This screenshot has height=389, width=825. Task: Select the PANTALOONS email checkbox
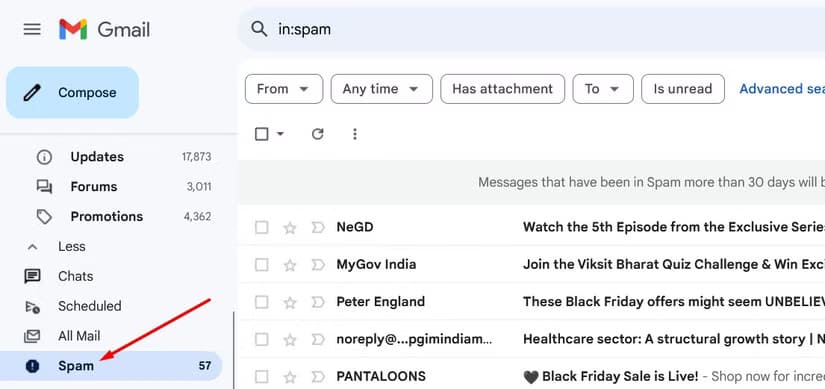(261, 377)
